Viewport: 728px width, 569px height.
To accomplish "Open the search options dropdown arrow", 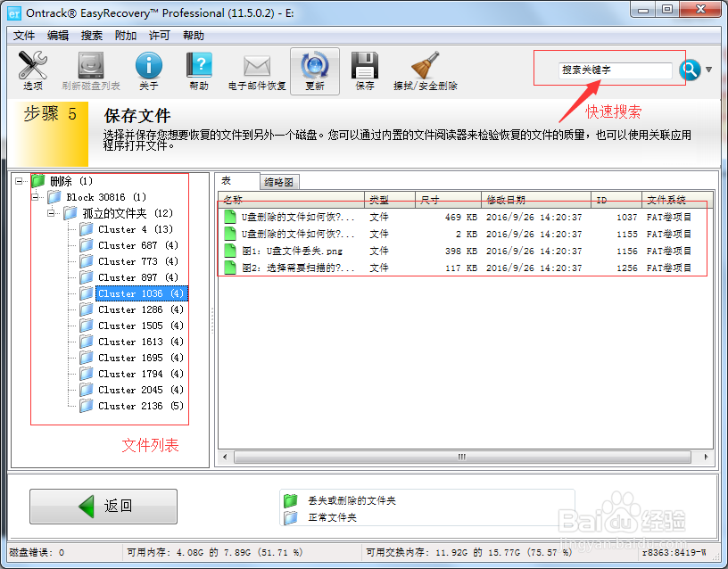I will point(708,70).
